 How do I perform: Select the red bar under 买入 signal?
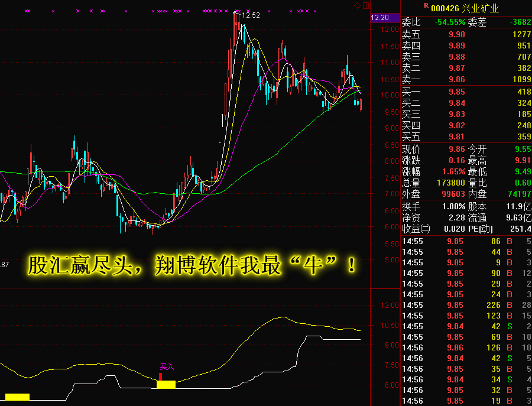tap(160, 376)
